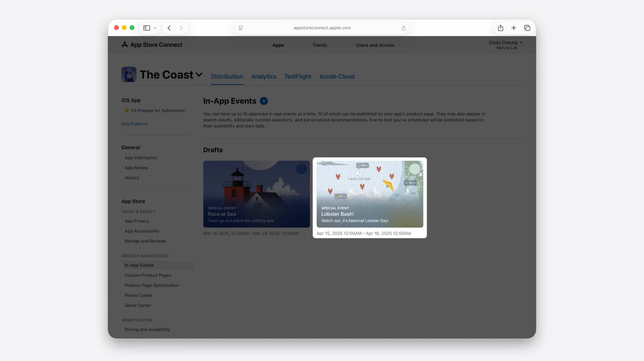
Task: Add a new in-app event with plus icon
Action: 263,101
